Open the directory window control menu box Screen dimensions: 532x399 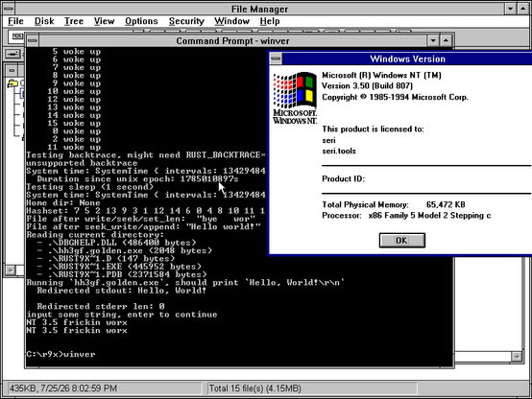tap(12, 71)
